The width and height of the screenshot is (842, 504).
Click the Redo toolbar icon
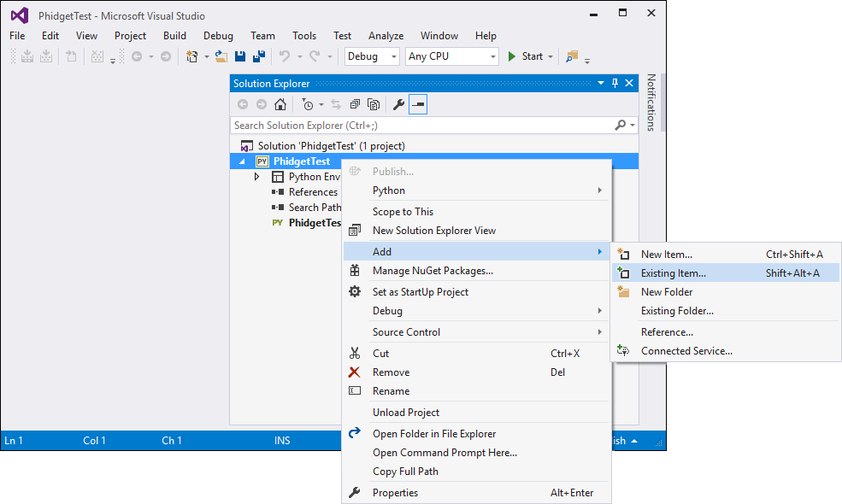click(x=315, y=56)
